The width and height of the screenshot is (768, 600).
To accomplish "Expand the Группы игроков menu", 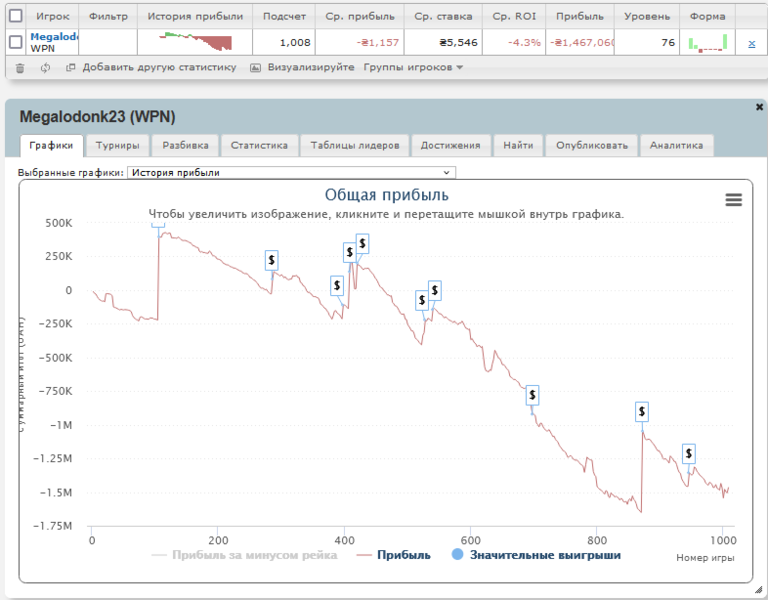I will (x=413, y=68).
